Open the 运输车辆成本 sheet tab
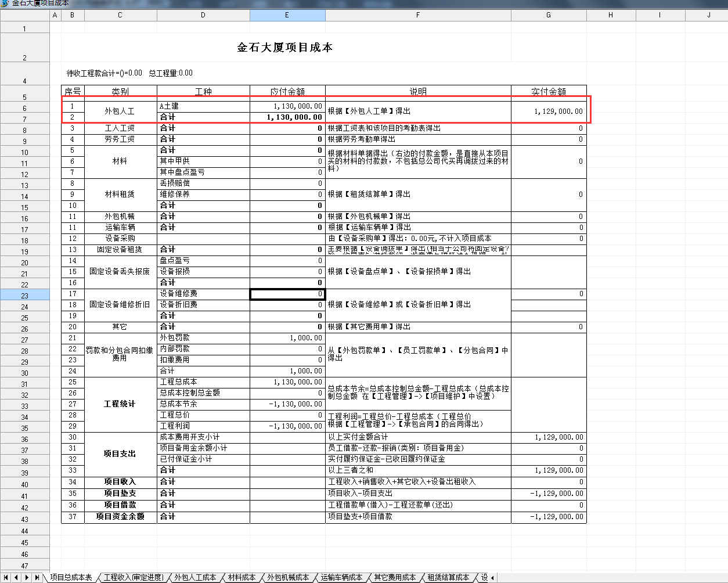This screenshot has height=583, width=728. [341, 577]
